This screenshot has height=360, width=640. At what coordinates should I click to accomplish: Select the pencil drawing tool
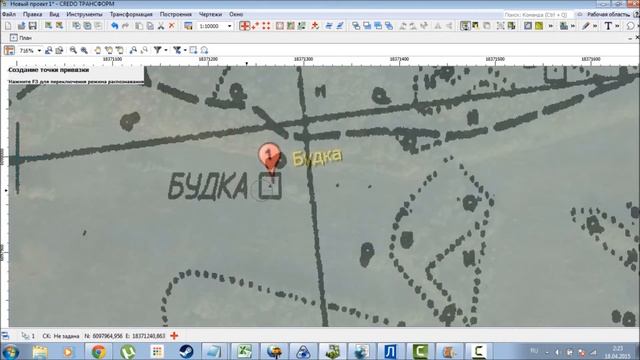click(x=586, y=26)
